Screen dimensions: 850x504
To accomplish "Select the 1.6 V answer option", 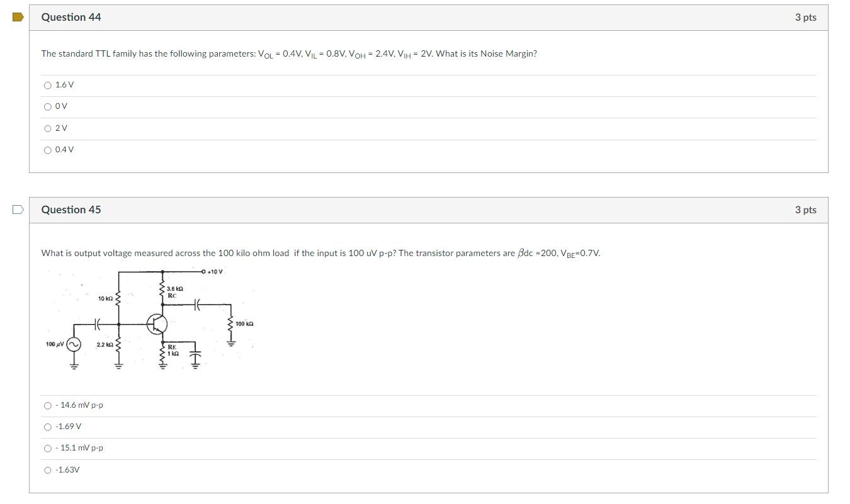I will [x=48, y=85].
